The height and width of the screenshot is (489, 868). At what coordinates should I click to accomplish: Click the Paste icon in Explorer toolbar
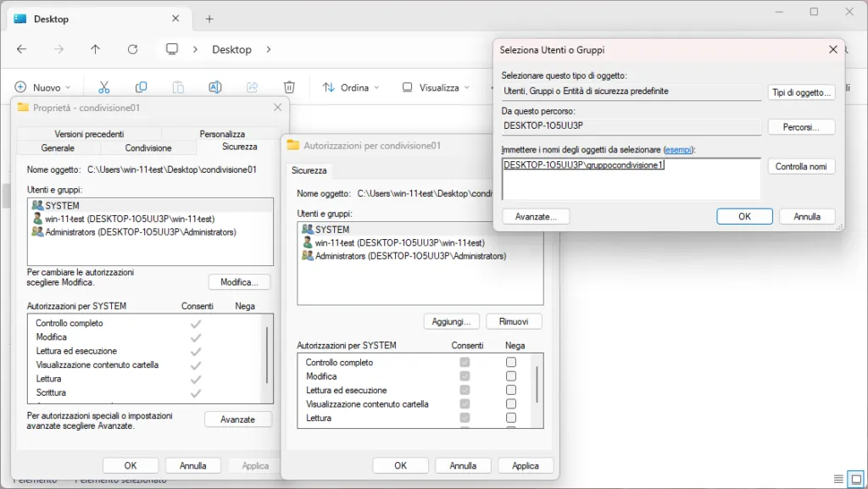point(178,86)
